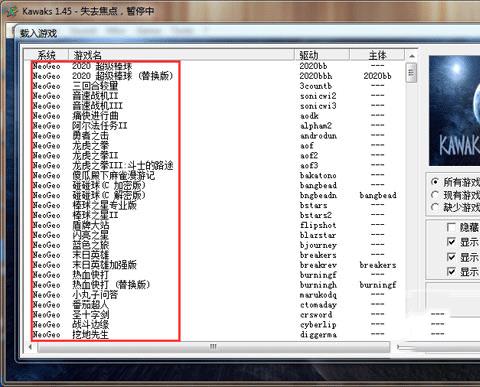Screen dimensions: 480x387
Task: Select game 龙虎之拳II in list
Action: [95, 156]
